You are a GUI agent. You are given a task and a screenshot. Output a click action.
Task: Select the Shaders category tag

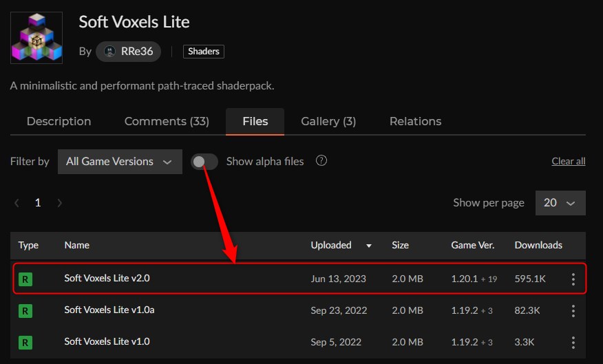[x=204, y=52]
